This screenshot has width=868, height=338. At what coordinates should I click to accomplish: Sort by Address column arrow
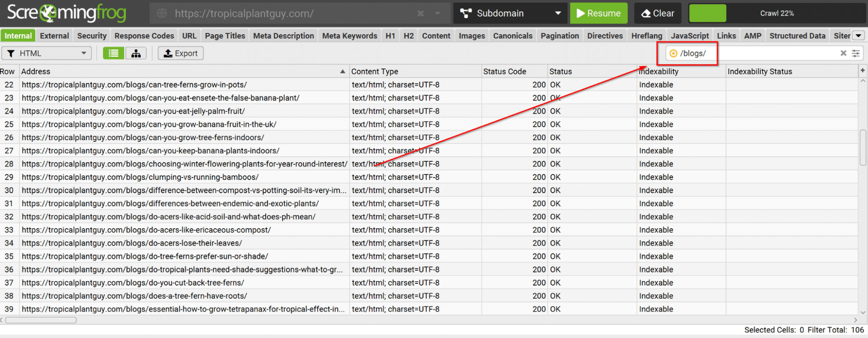pyautogui.click(x=342, y=71)
